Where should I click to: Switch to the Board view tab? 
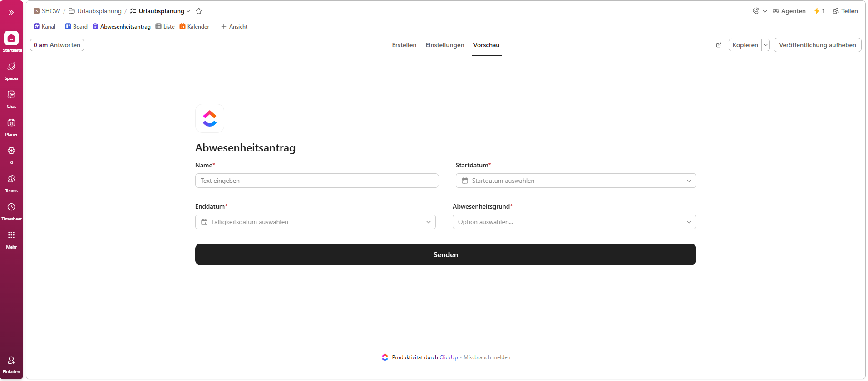[76, 27]
